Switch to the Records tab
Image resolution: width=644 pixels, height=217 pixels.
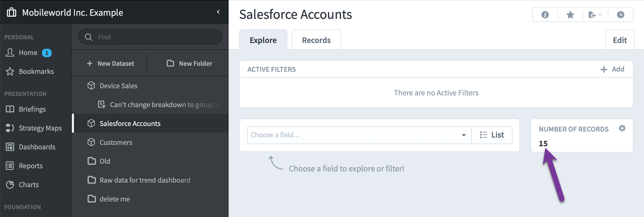(x=316, y=40)
